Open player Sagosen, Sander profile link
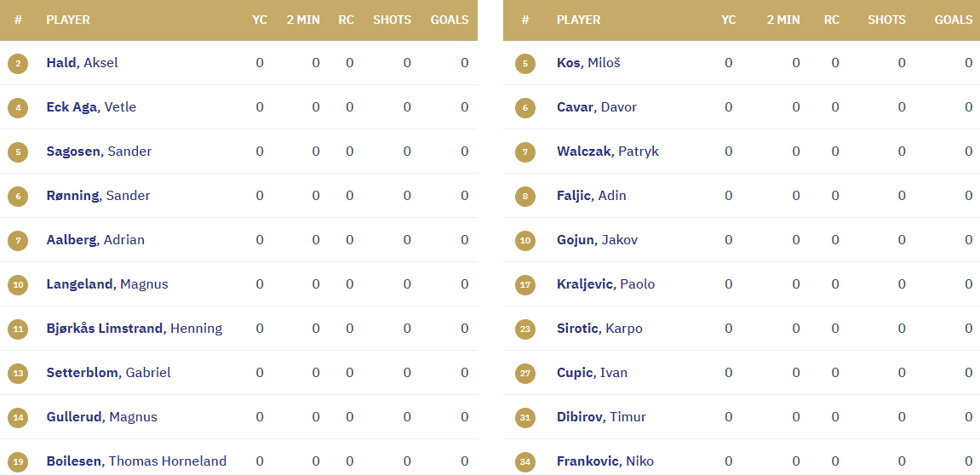980x475 pixels. [99, 152]
